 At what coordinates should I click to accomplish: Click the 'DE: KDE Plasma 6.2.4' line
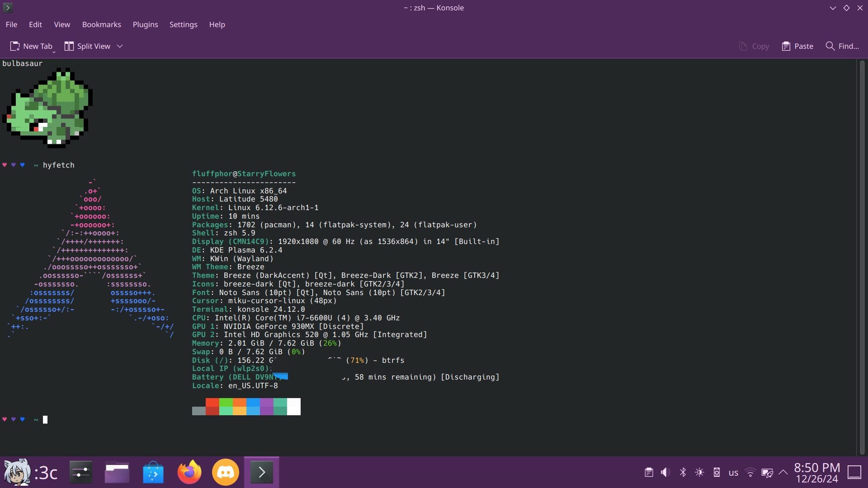[237, 250]
